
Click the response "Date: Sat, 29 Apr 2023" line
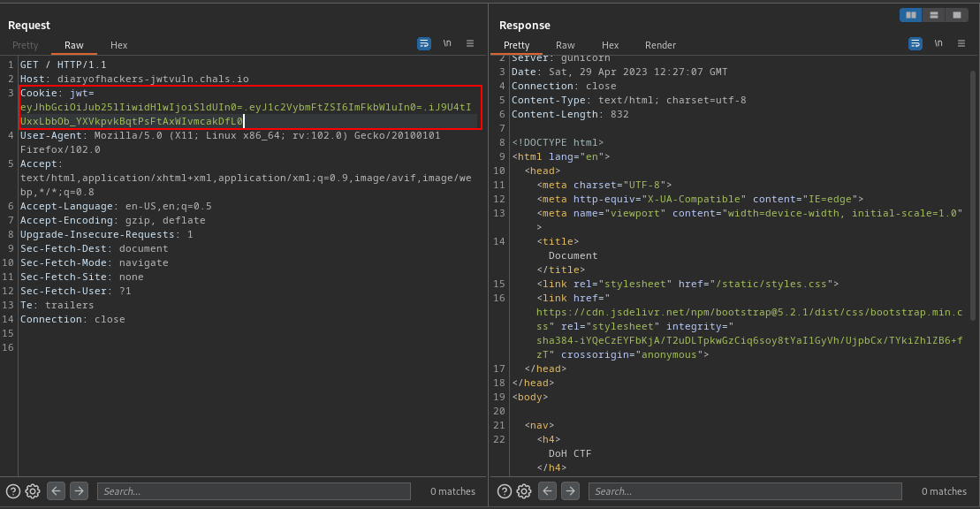coord(619,72)
